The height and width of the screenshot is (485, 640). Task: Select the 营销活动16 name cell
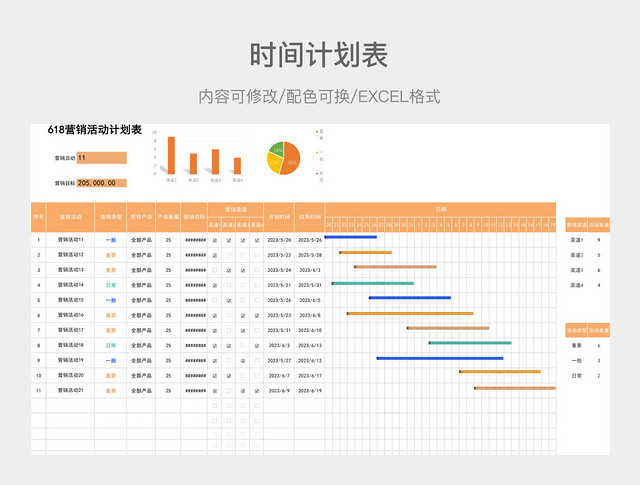click(x=71, y=315)
